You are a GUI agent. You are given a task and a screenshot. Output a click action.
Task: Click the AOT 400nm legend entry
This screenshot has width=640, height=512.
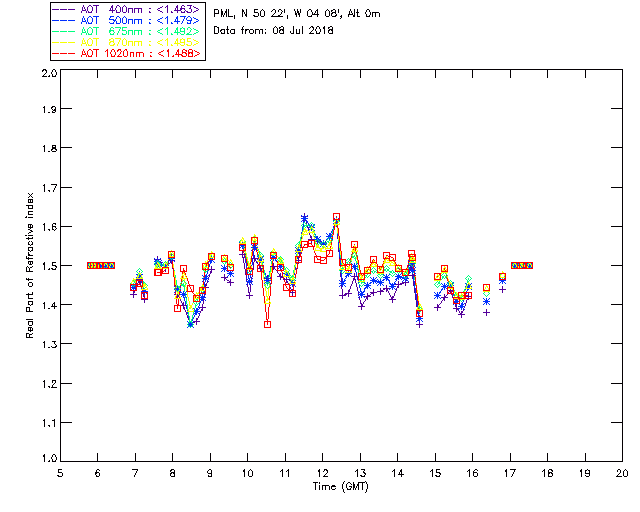click(x=127, y=9)
